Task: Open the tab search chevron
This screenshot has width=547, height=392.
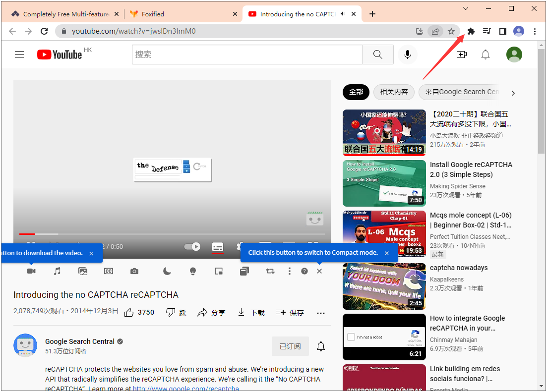Action: point(465,8)
